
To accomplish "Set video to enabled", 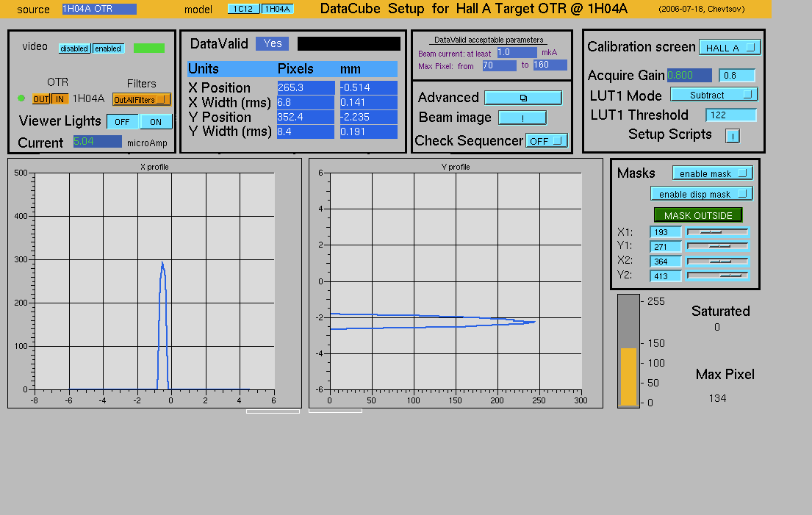I will click(108, 48).
